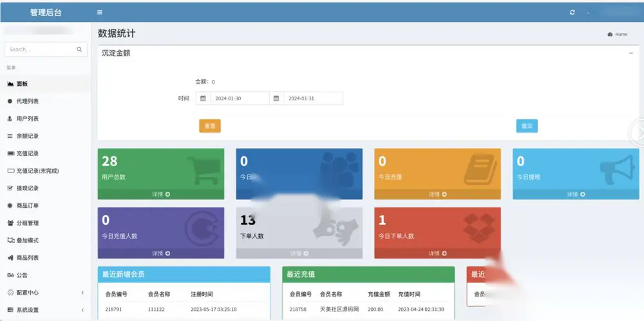The width and height of the screenshot is (644, 321).
Task: Click the Home breadcrumb link
Action: point(618,35)
